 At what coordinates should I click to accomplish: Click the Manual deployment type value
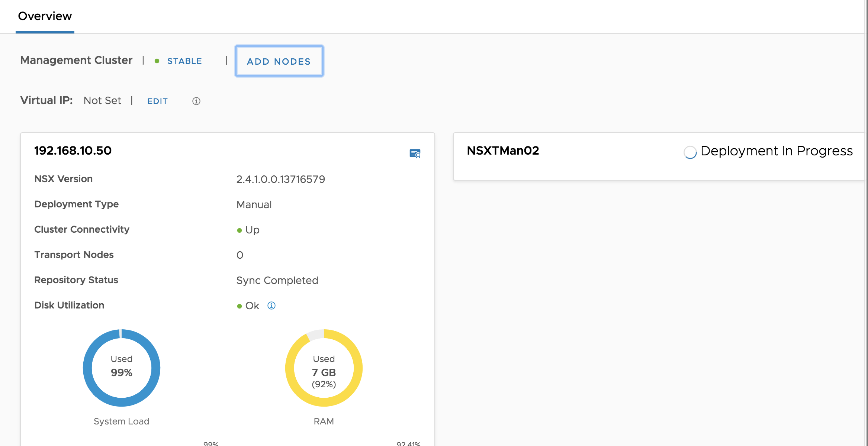pyautogui.click(x=254, y=204)
